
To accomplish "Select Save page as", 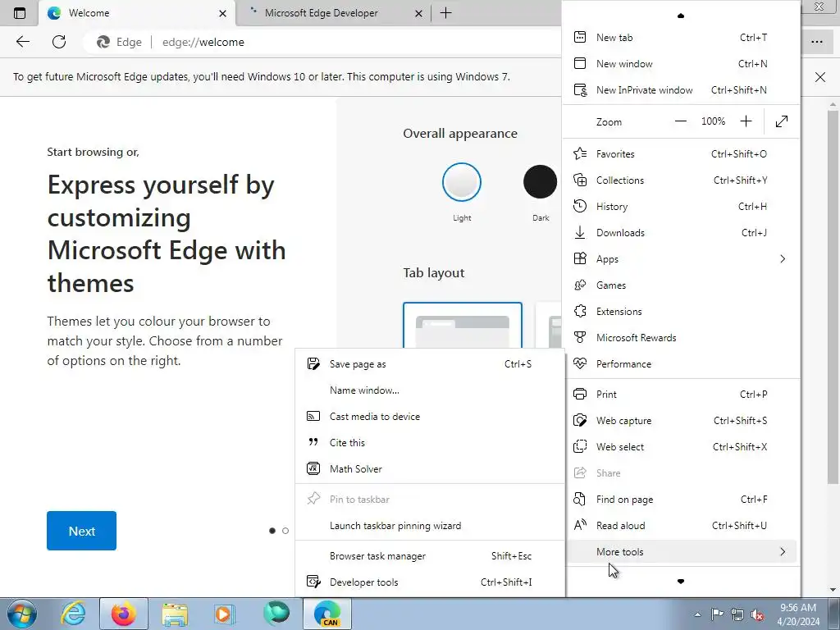I will (430, 364).
